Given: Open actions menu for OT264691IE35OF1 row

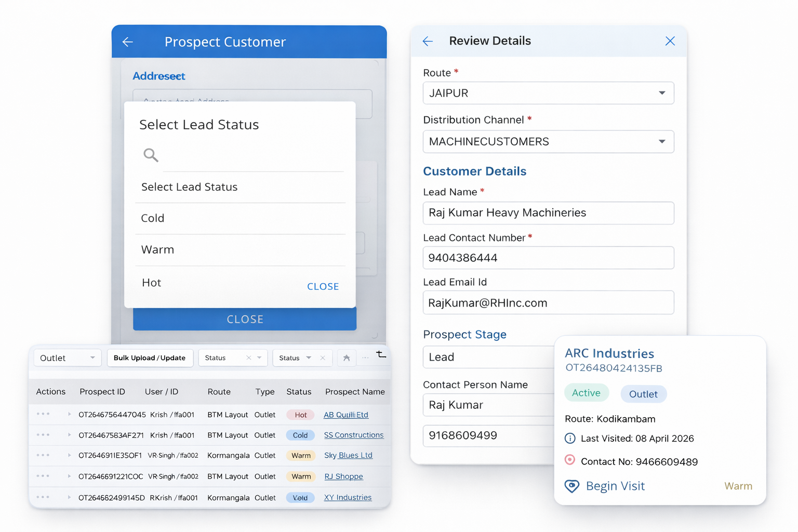Looking at the screenshot, I should point(43,455).
